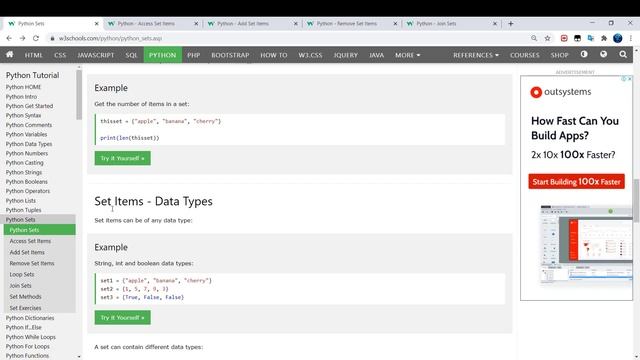The image size is (640, 360).
Task: Open the black browser extension icon
Action: tap(577, 38)
